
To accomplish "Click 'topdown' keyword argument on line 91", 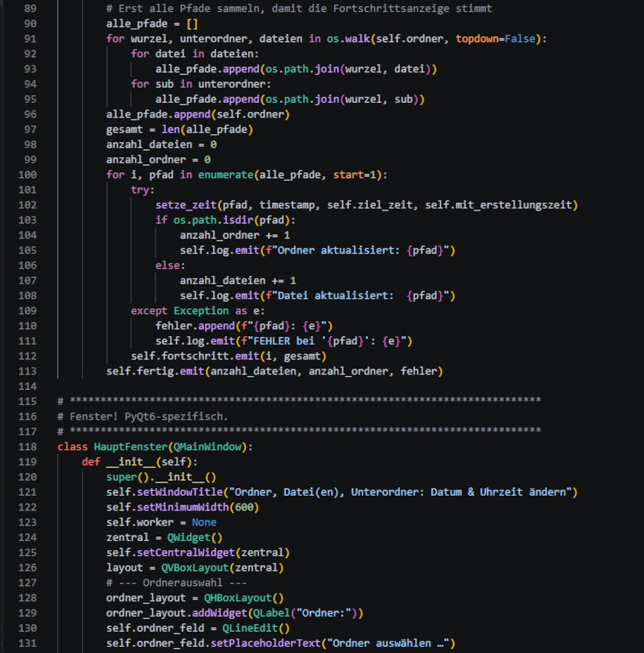I will pyautogui.click(x=477, y=39).
